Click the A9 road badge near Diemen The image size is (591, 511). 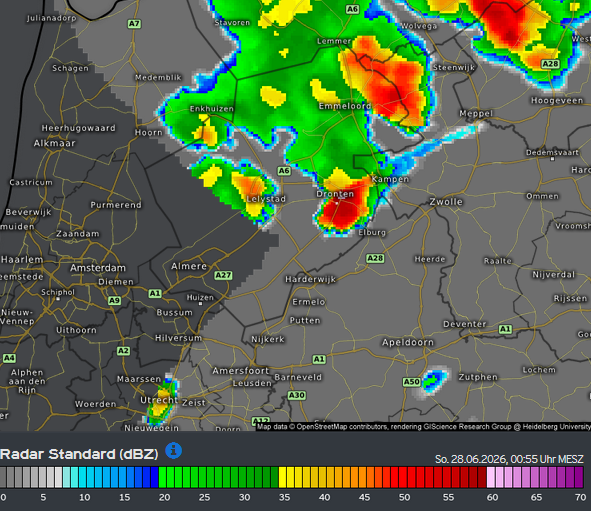(x=114, y=300)
